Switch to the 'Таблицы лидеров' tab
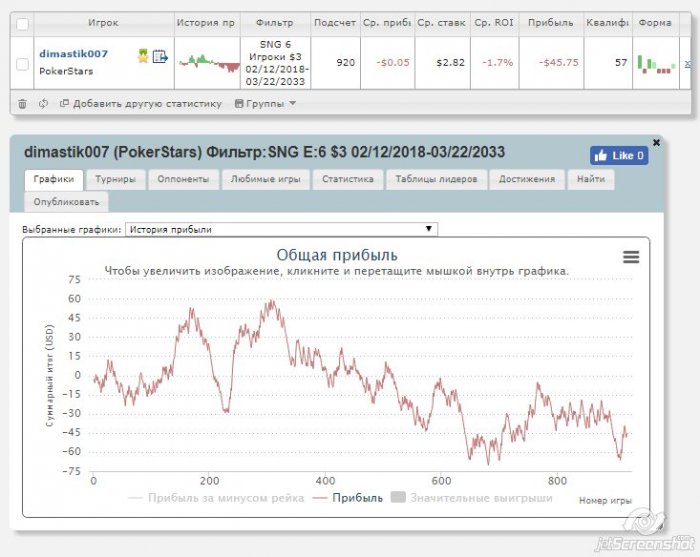Screen dimensions: 700x557 click(x=437, y=179)
